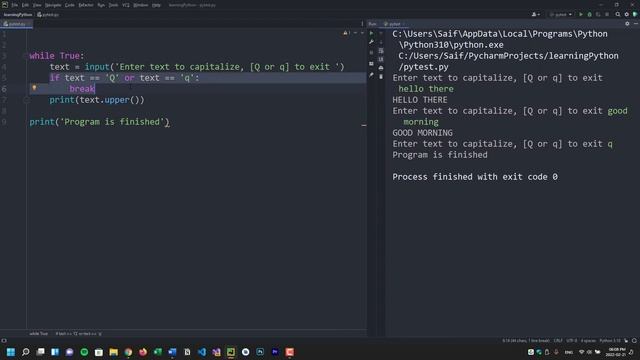Run with coverage icon in toolbar
The height and width of the screenshot is (360, 640).
(x=598, y=14)
